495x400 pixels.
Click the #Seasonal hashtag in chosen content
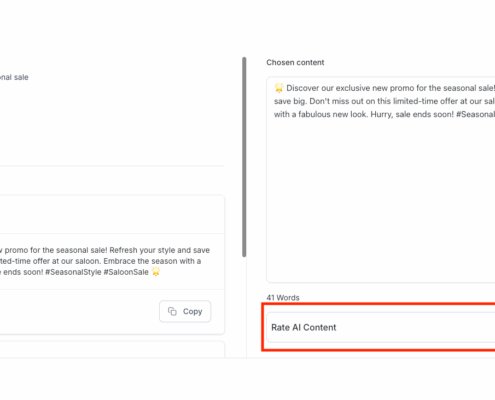475,114
